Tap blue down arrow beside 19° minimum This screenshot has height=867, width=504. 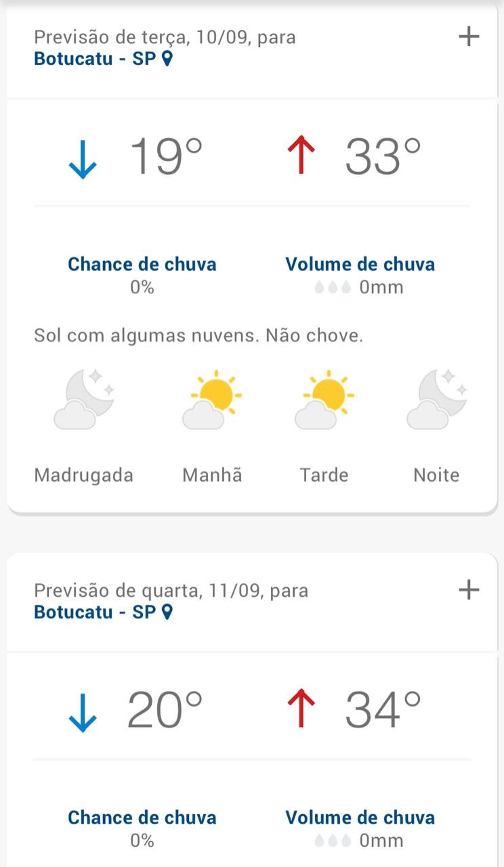point(83,158)
